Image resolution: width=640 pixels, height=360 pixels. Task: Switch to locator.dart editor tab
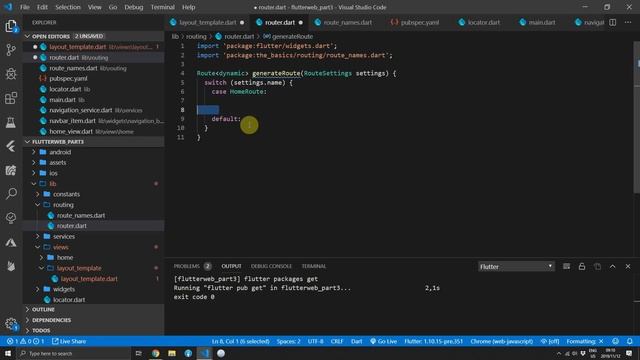[484, 22]
